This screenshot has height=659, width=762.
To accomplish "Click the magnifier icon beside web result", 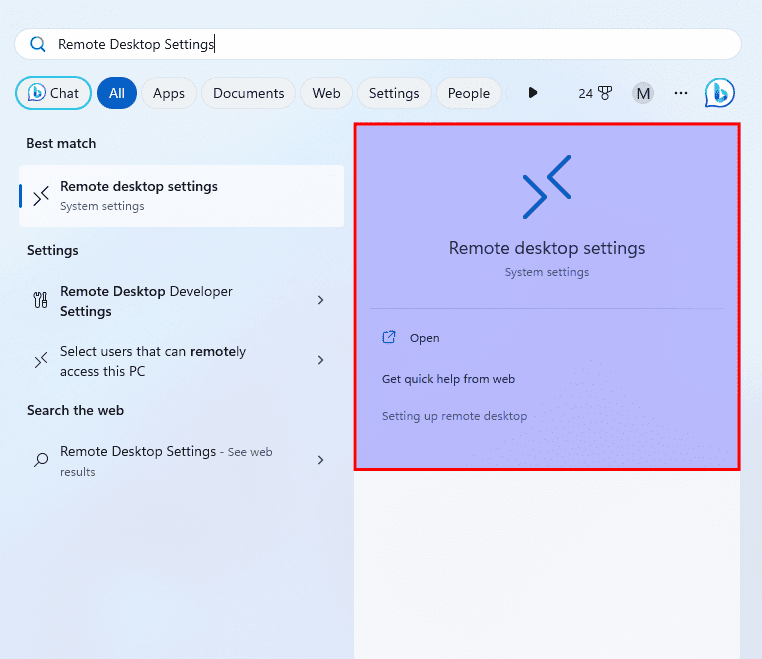I will point(41,460).
